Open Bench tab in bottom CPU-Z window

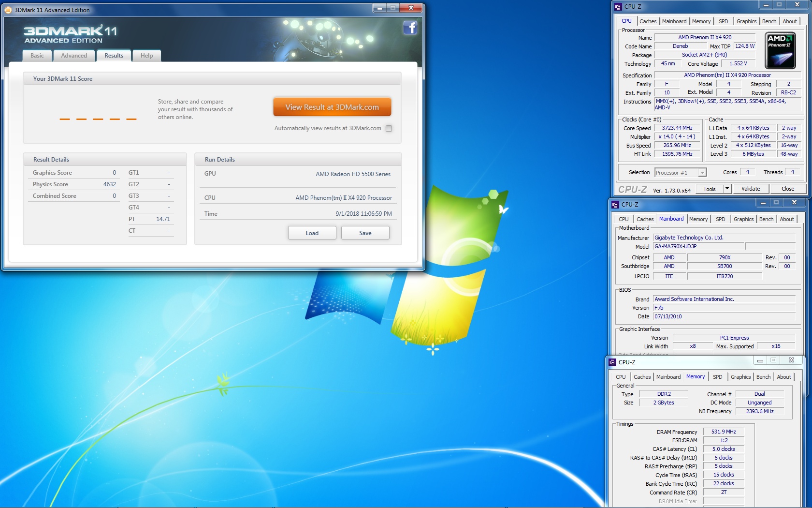point(763,377)
